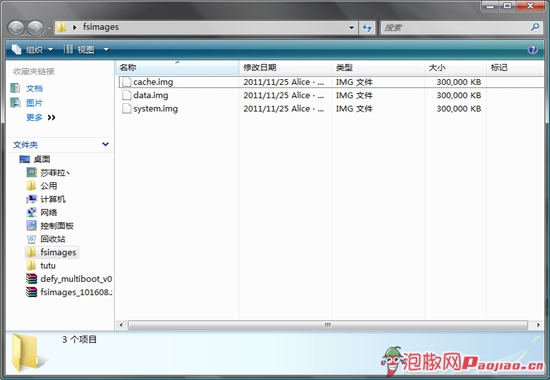
Task: Sort by the 标记 column header
Action: pyautogui.click(x=515, y=67)
